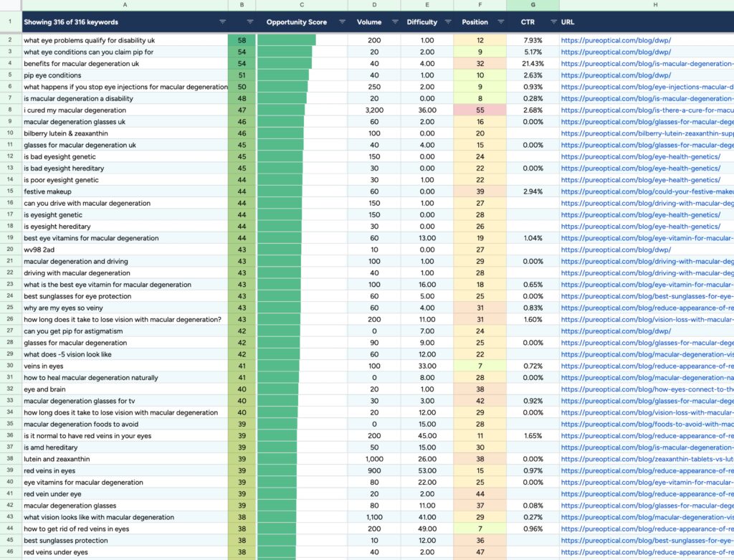Select the CTR cell showing 7.93%
Image resolution: width=734 pixels, height=560 pixels.
click(x=533, y=40)
